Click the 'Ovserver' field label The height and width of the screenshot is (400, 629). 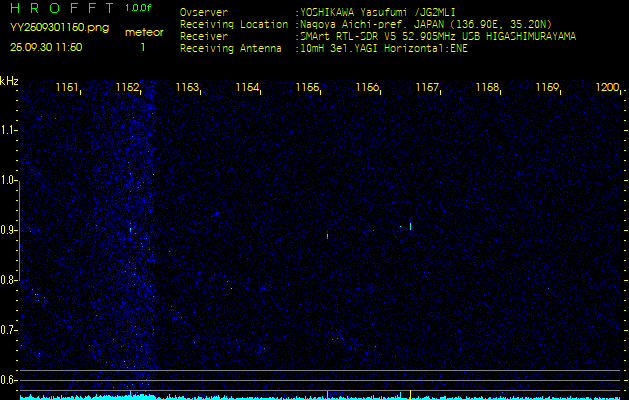[x=204, y=12]
